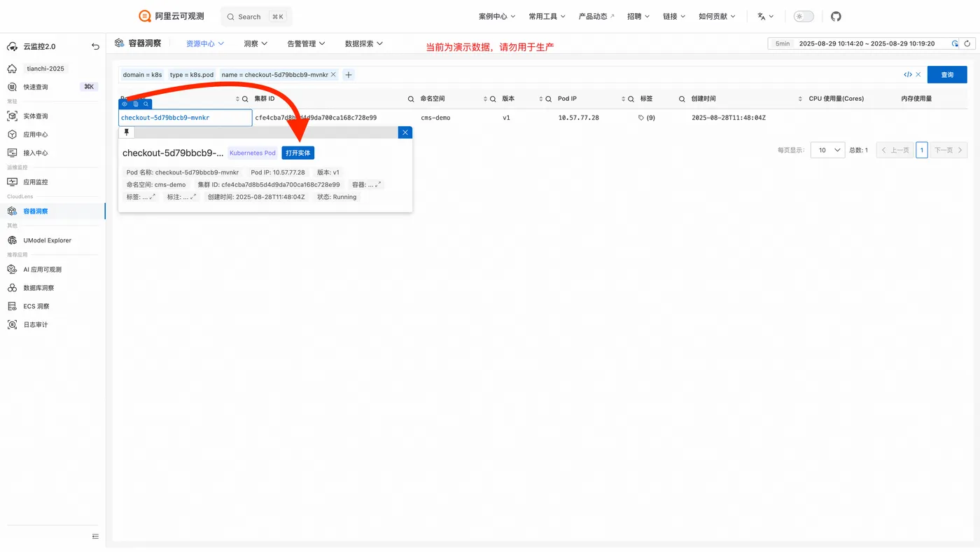
Task: Open the tags (9) cell in the row
Action: (x=647, y=118)
